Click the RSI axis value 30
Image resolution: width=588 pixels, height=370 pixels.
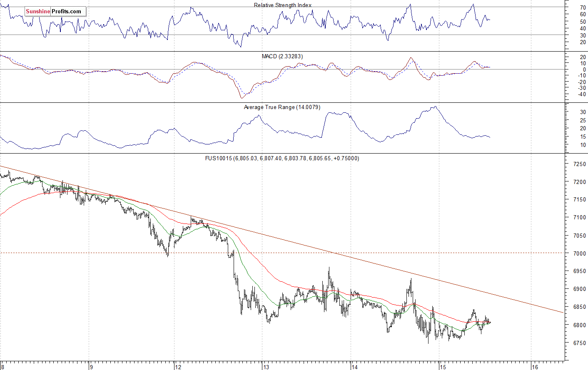point(583,35)
